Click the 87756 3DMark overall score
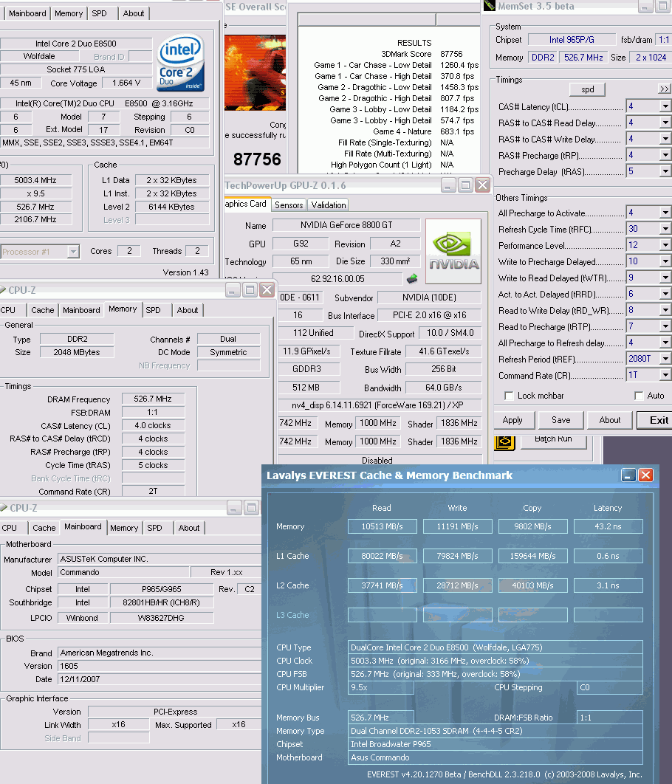 257,159
